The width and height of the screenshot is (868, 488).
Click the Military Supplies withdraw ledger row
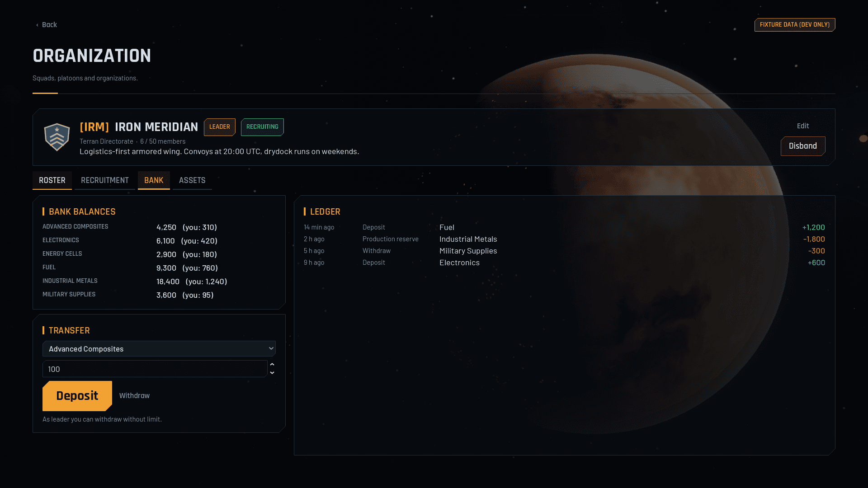564,251
